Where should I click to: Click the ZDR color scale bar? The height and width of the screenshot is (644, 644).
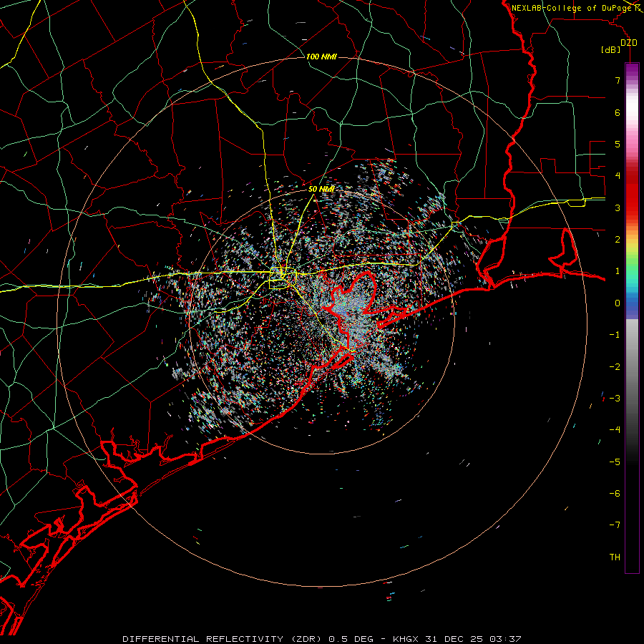coord(632,318)
